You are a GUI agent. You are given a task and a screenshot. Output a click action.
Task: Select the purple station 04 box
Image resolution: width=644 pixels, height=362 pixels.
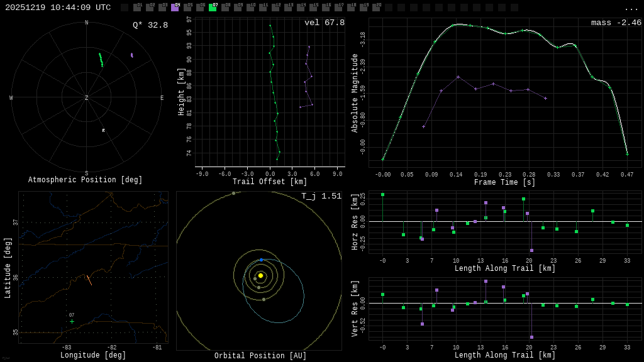pos(175,8)
